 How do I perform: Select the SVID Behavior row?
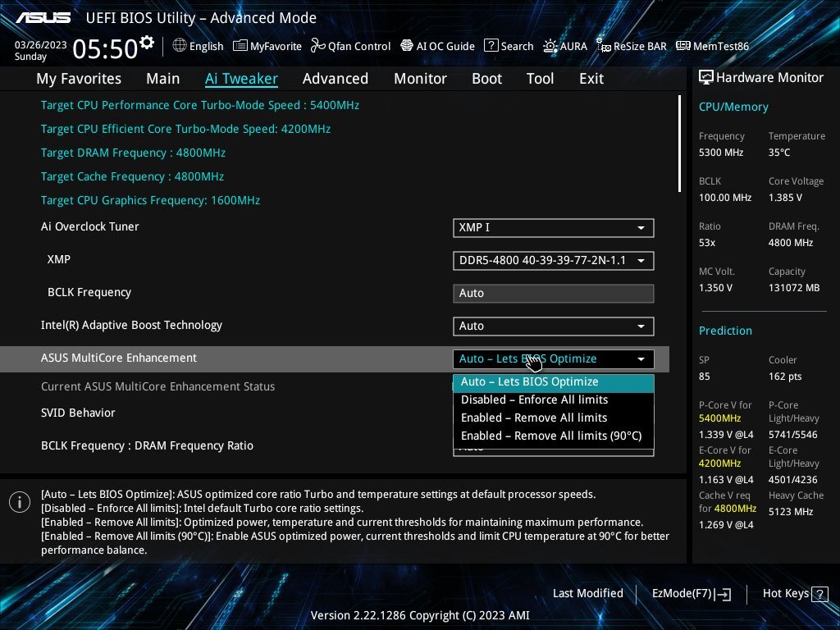tap(78, 413)
